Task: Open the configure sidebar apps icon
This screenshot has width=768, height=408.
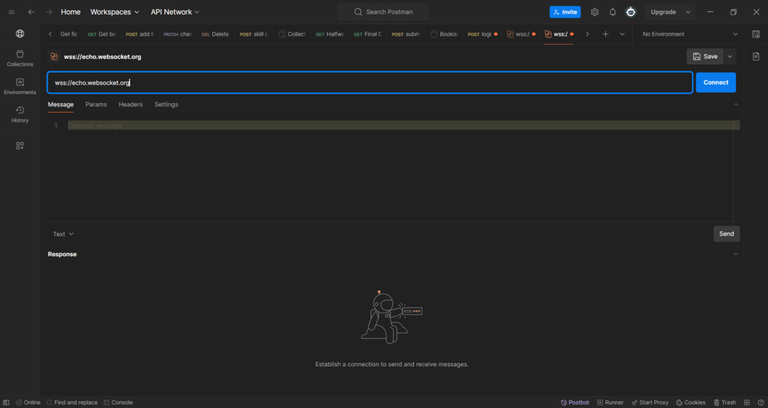Action: 20,146
